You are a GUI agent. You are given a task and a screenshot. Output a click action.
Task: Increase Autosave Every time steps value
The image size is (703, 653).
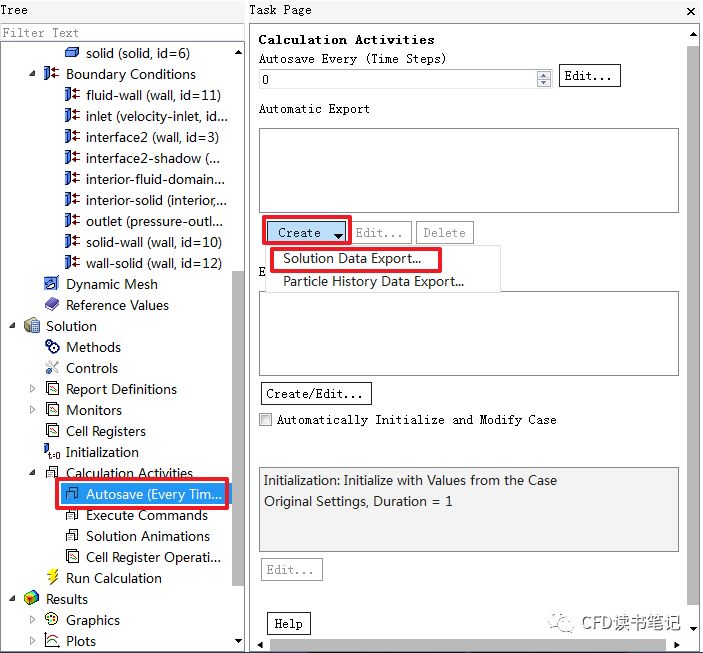(x=543, y=75)
